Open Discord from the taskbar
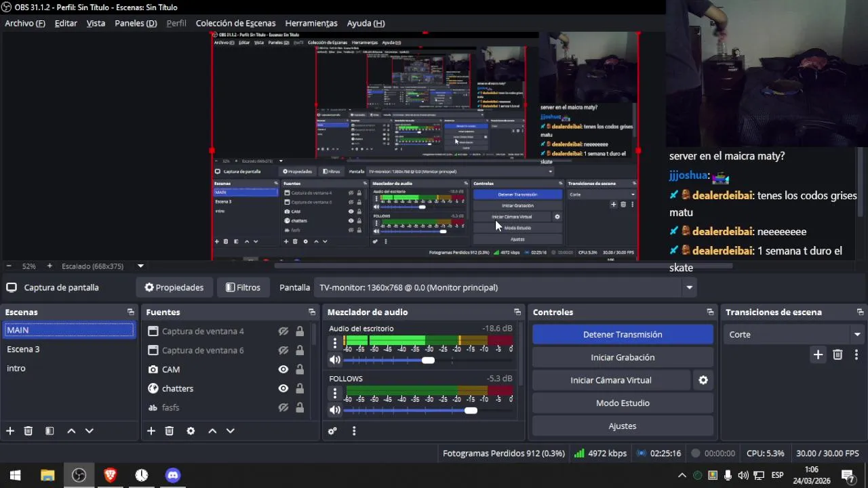 [x=173, y=475]
